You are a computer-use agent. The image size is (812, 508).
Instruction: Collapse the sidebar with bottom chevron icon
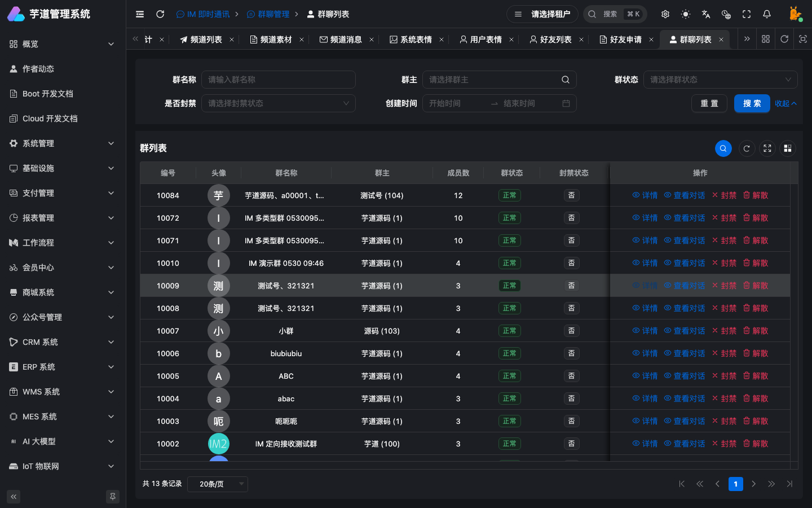click(x=14, y=497)
